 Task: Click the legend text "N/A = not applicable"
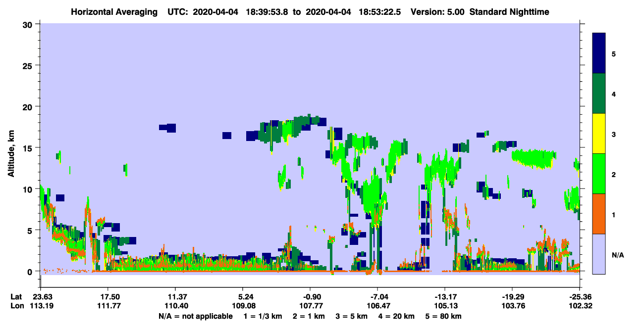[195, 316]
